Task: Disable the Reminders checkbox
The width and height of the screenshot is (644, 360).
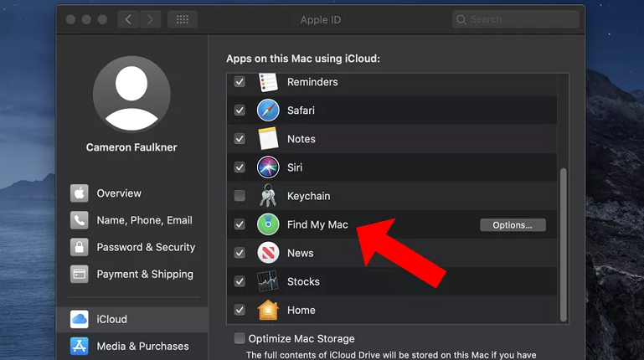Action: 240,82
